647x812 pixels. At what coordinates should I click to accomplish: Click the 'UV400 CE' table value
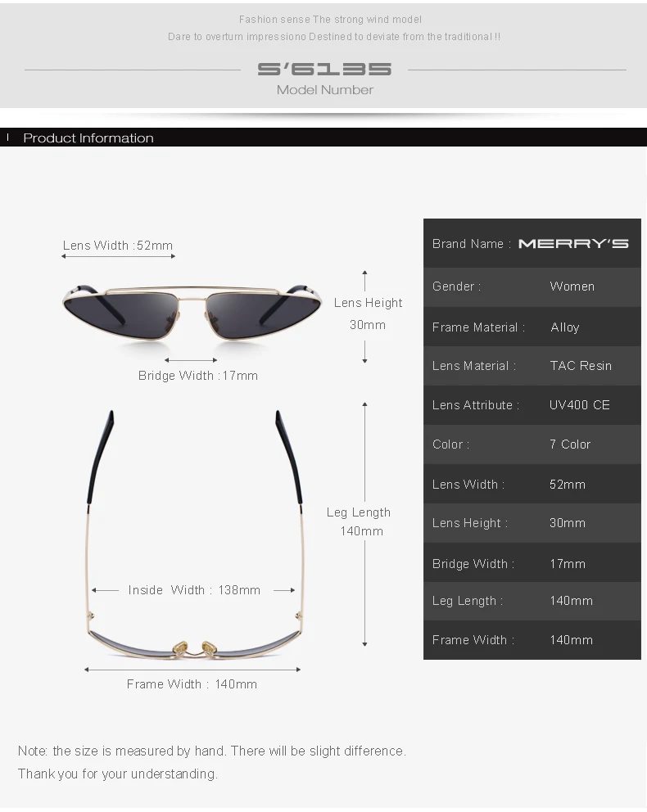(580, 405)
